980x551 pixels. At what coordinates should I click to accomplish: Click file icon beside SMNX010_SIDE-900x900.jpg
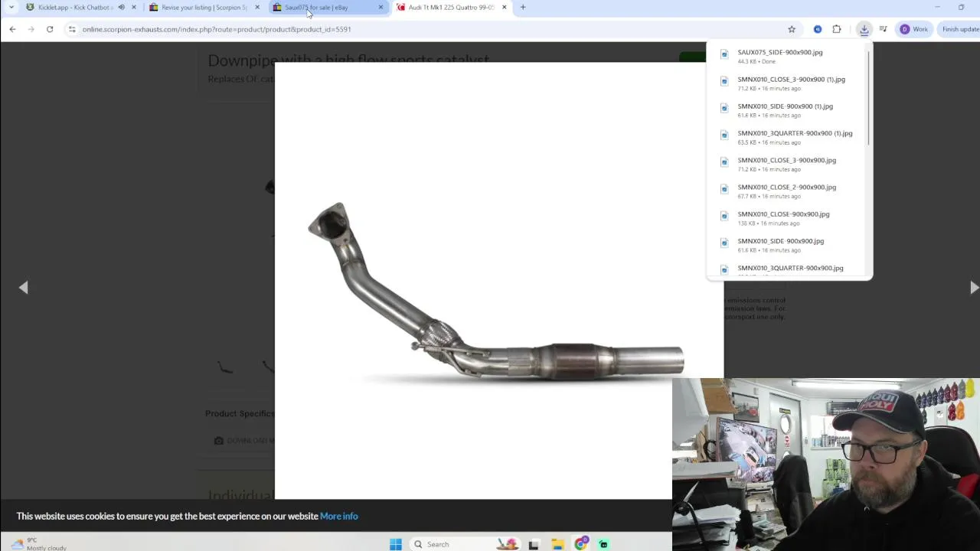click(724, 243)
